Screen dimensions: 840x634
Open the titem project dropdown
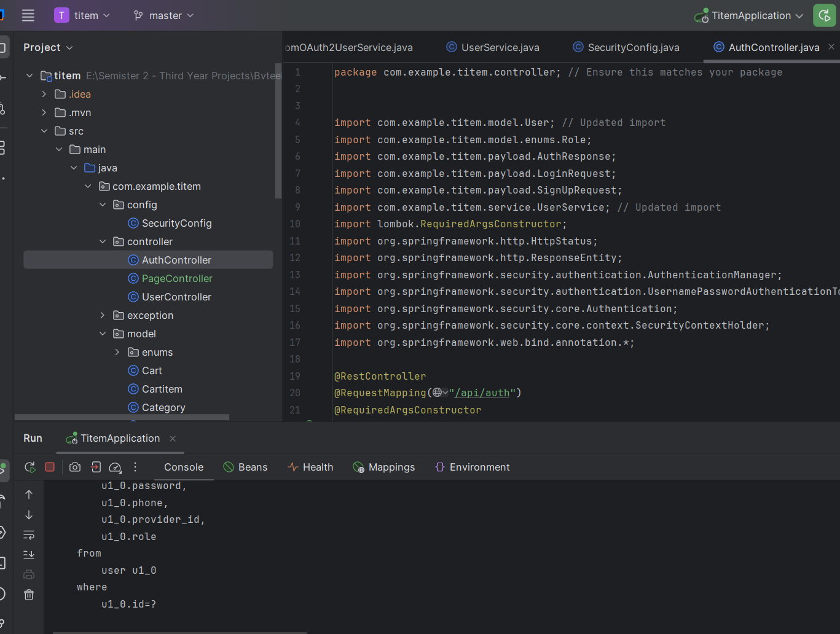(x=82, y=15)
